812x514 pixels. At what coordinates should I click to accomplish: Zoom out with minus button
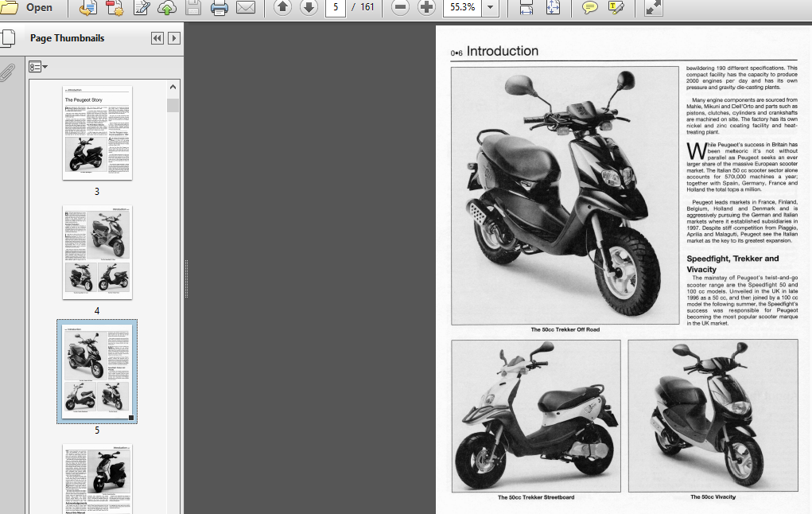(400, 7)
